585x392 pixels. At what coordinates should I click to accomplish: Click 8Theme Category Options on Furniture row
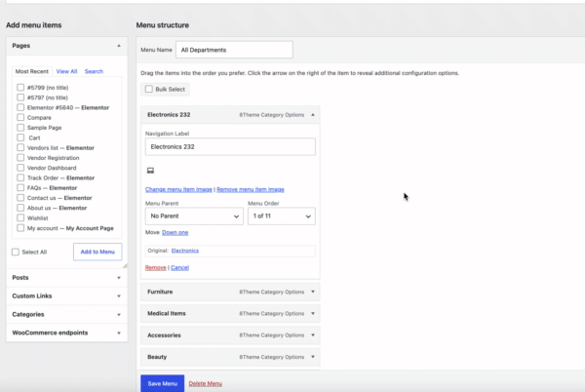272,292
